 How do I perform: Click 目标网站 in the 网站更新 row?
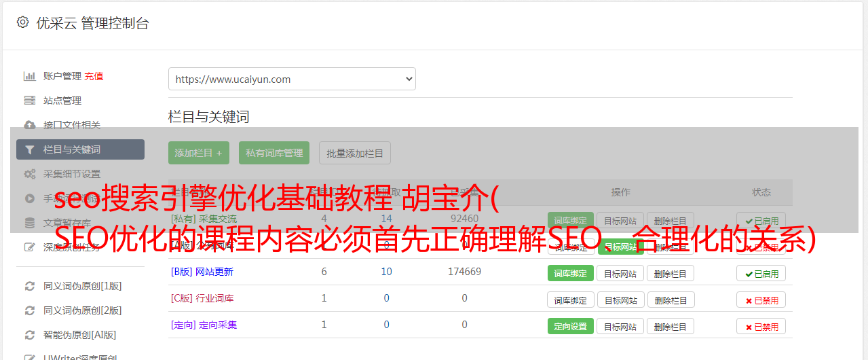[621, 273]
